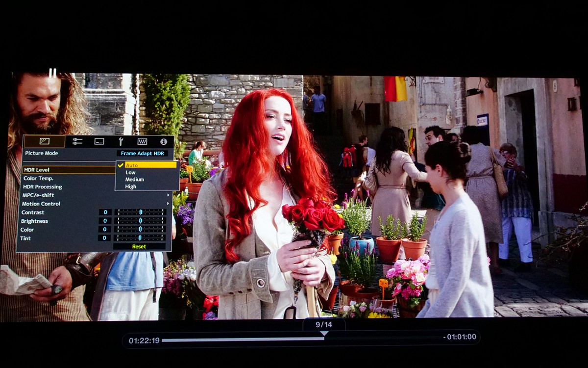
Task: Click the Brightness label
Action: [35, 221]
